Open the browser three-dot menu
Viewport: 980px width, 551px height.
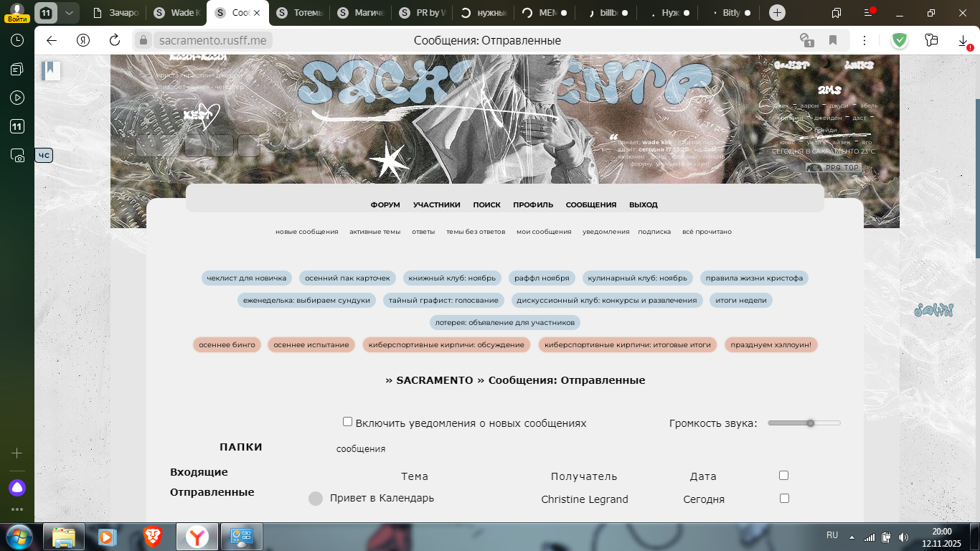point(864,40)
